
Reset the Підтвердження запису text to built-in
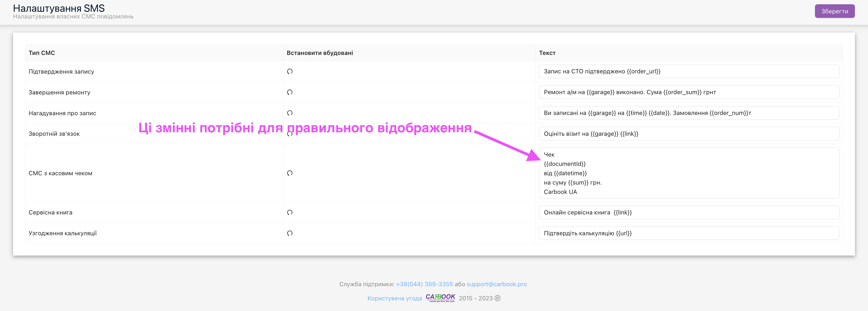click(290, 71)
